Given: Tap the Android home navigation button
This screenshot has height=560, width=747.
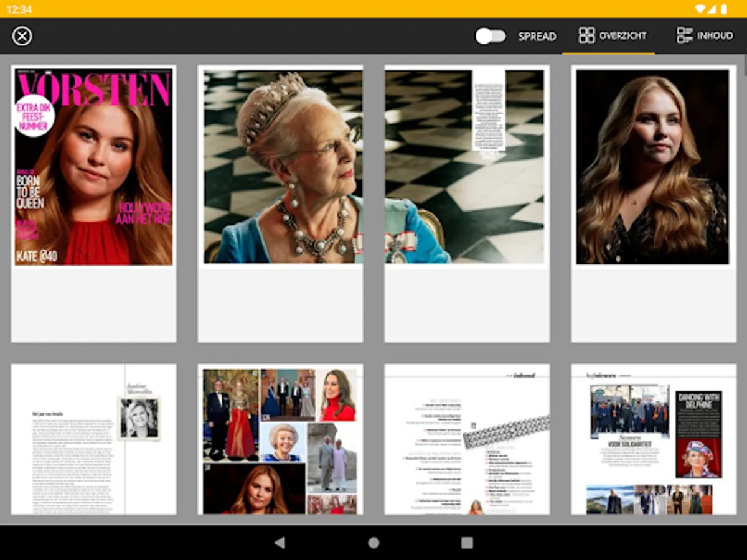Looking at the screenshot, I should pos(374,543).
